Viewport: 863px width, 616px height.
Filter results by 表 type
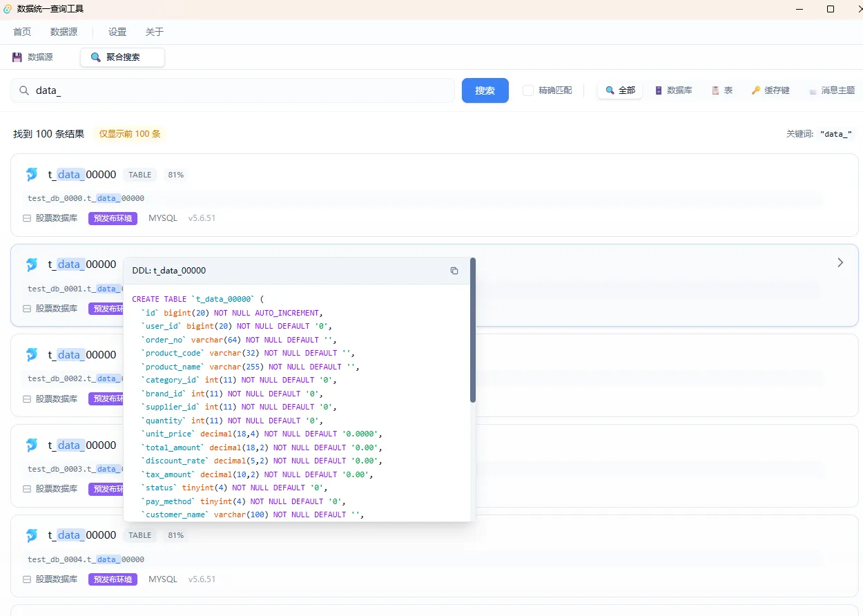click(722, 90)
